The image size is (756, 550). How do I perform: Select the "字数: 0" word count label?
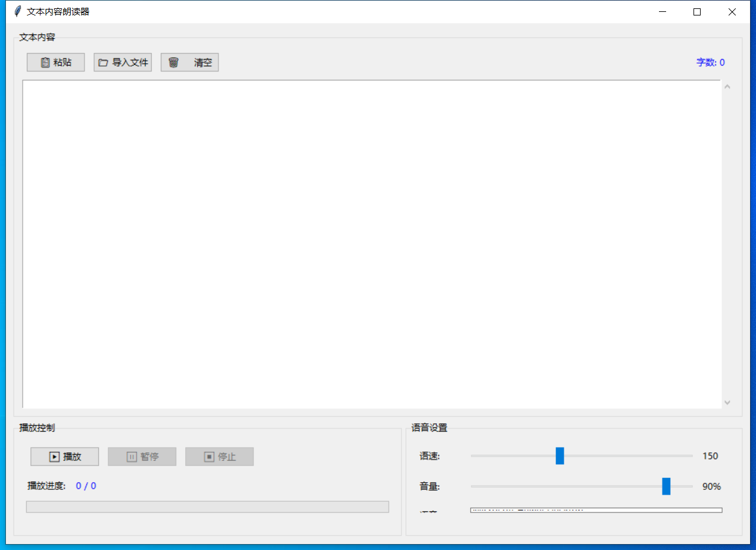coord(711,62)
